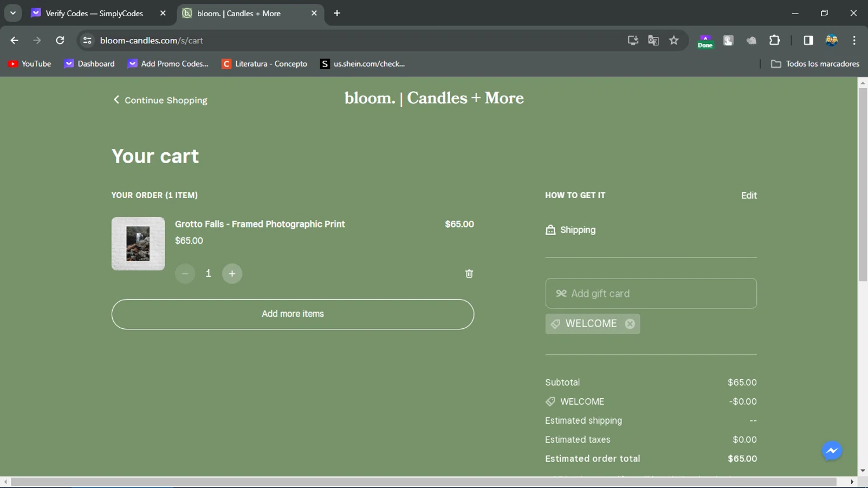Screen dimensions: 868x488
Task: Expand the tab search dropdown
Action: [x=13, y=13]
